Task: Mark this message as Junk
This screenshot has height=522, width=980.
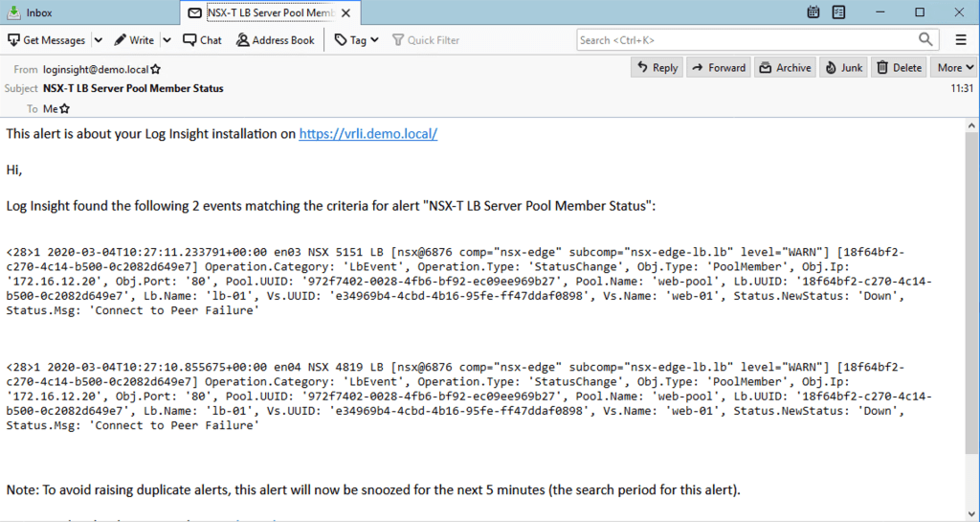Action: click(843, 68)
